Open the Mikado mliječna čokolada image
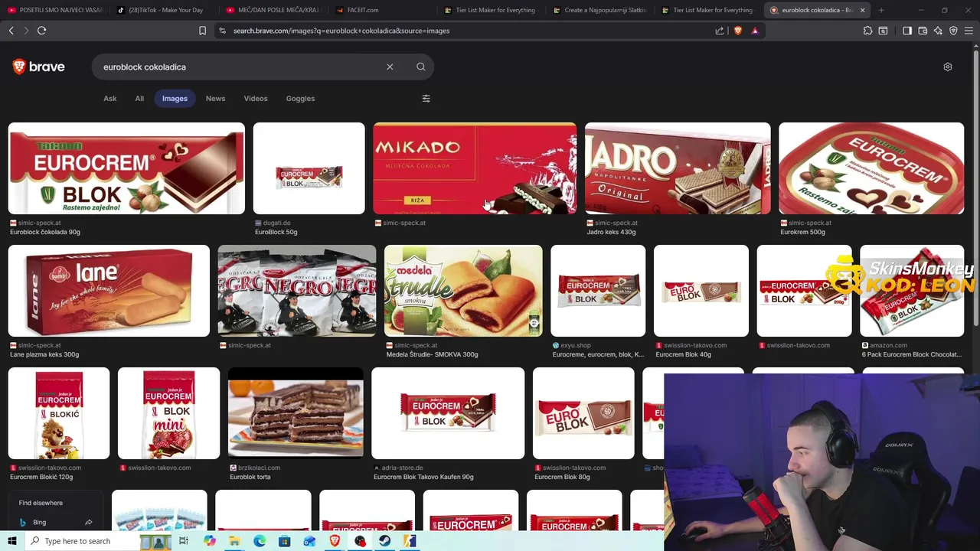Screen dimensions: 980x551 (x=475, y=168)
